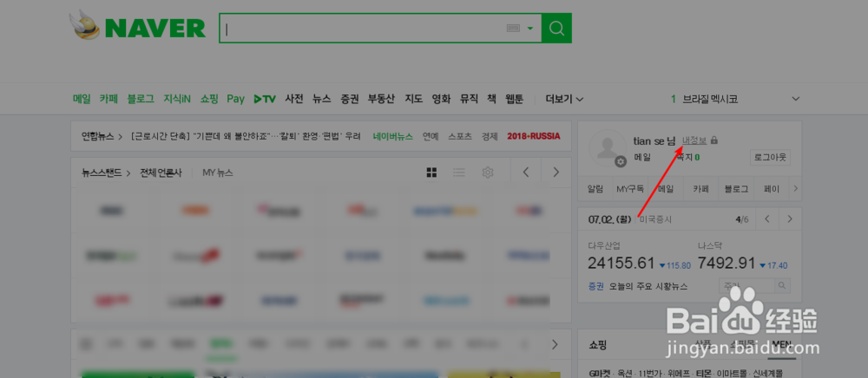Click the 로그아웃 button
Image resolution: width=868 pixels, height=378 pixels.
pos(770,157)
